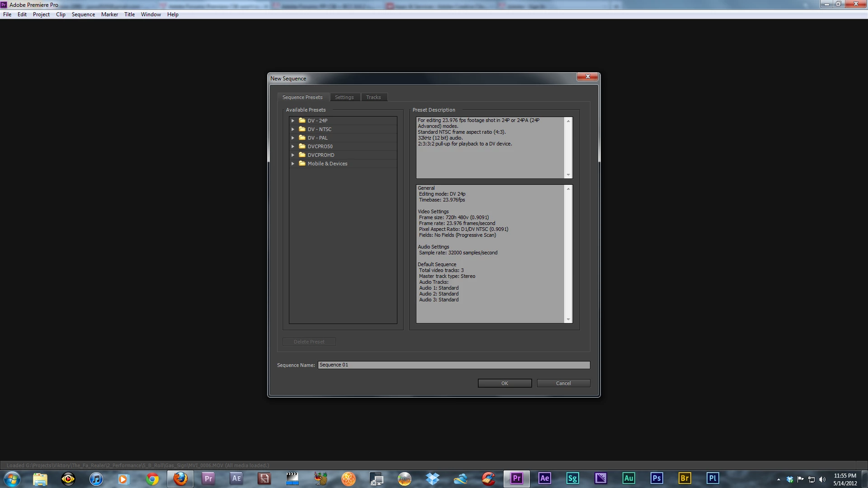This screenshot has height=488, width=868.
Task: Open Google Chrome from the taskbar
Action: pyautogui.click(x=152, y=479)
